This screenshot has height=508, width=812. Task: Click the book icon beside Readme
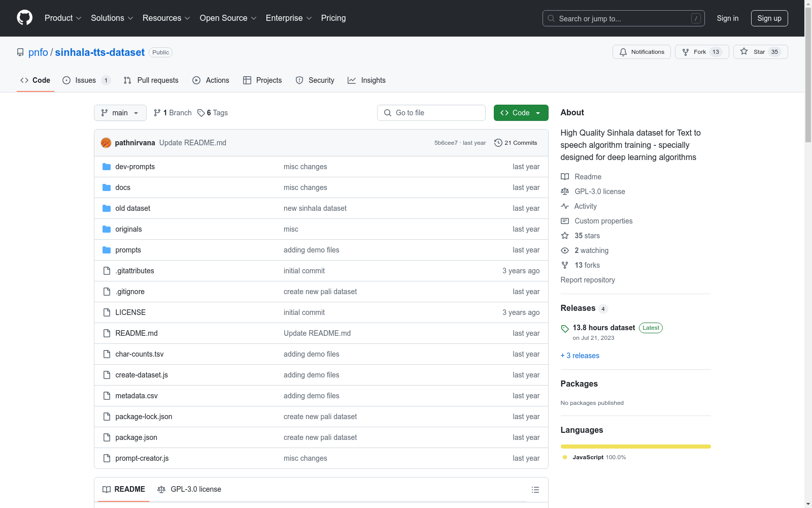[x=565, y=177]
